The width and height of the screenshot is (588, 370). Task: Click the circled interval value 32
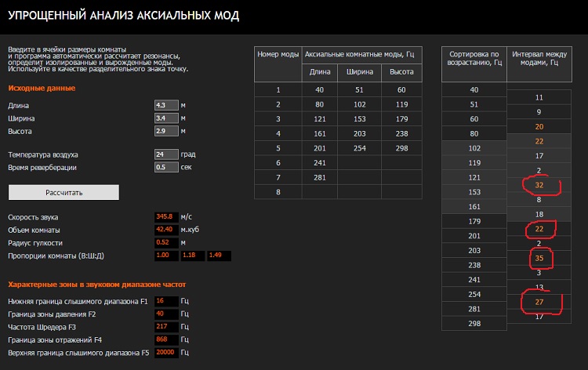tap(538, 186)
